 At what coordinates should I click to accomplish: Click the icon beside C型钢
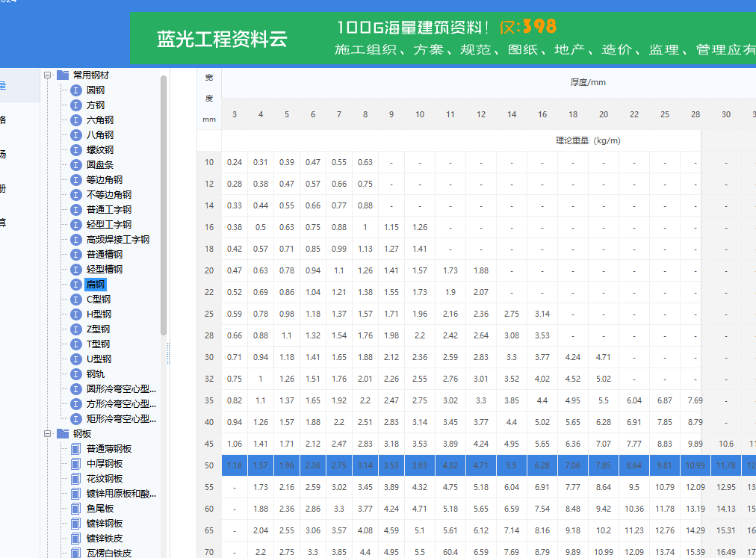tap(75, 300)
